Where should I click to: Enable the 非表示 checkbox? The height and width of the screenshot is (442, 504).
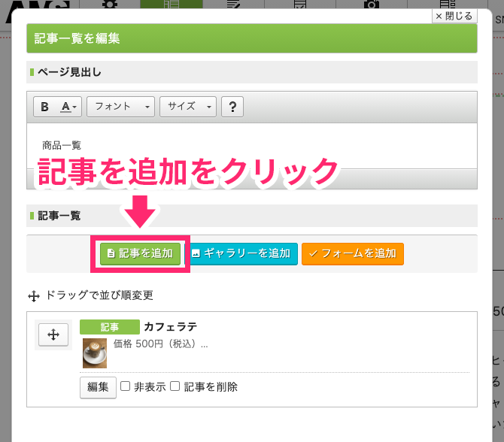126,386
